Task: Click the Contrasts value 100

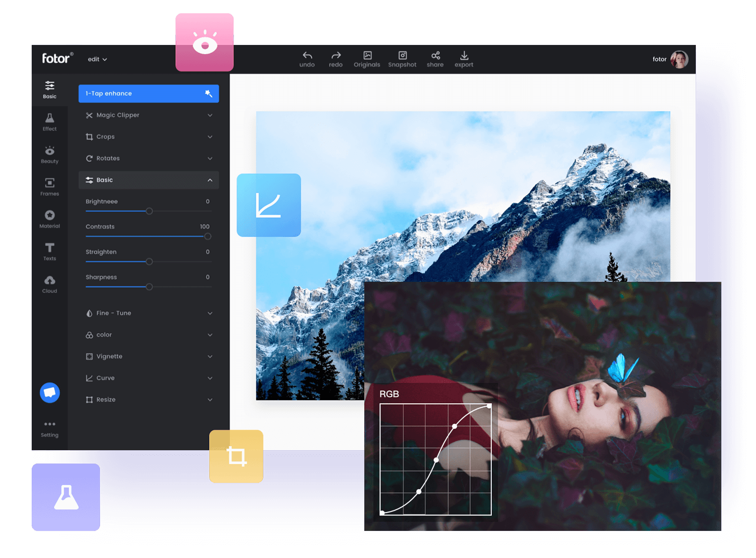Action: tap(205, 226)
